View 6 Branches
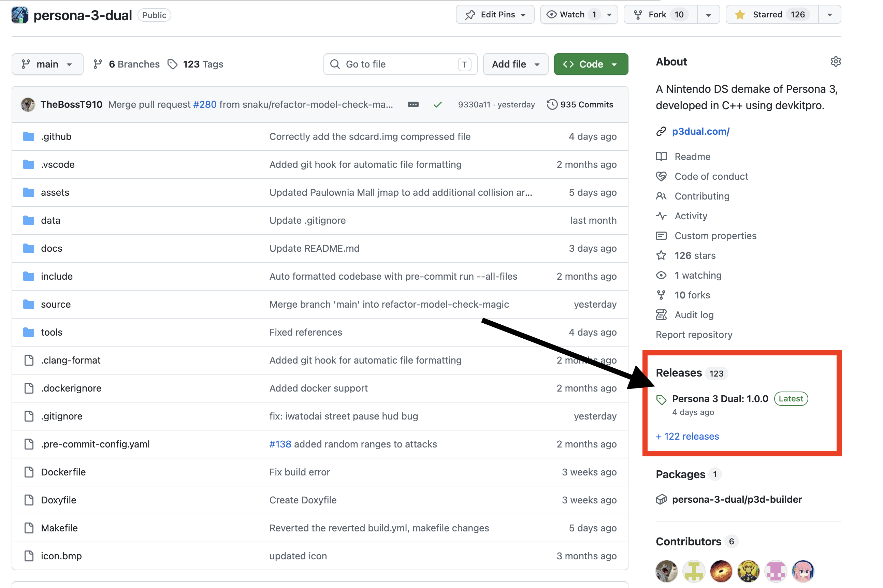The image size is (883, 588). (x=126, y=64)
